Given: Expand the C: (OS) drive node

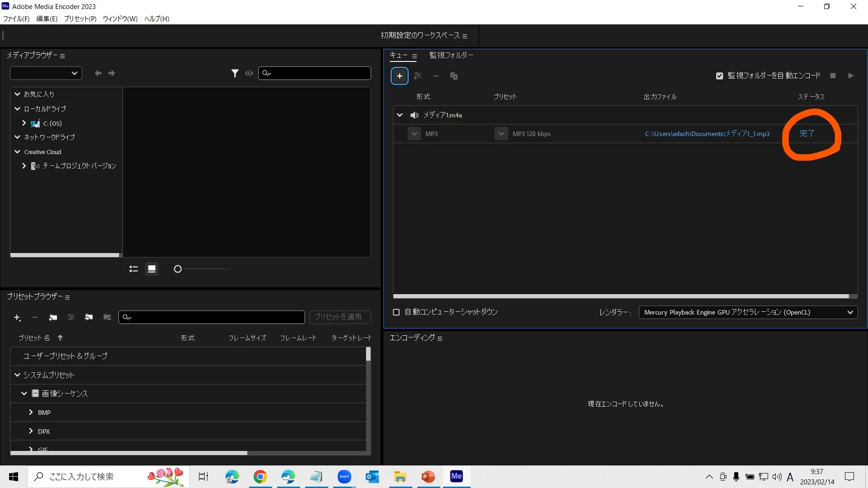Looking at the screenshot, I should pos(24,123).
